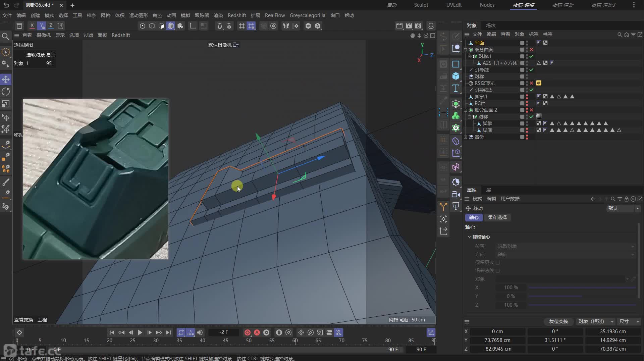This screenshot has height=361, width=644.
Task: Select the 柔和选择 tab button
Action: 497,217
